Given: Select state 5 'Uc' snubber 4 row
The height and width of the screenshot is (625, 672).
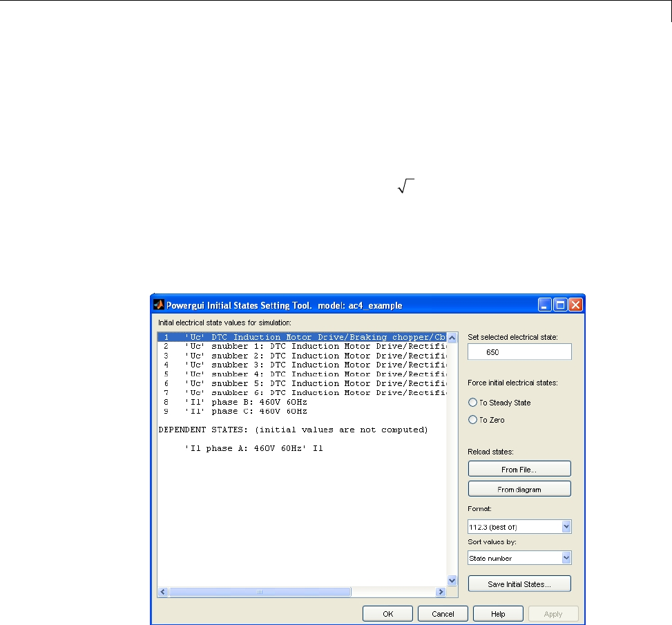Looking at the screenshot, I should click(302, 374).
